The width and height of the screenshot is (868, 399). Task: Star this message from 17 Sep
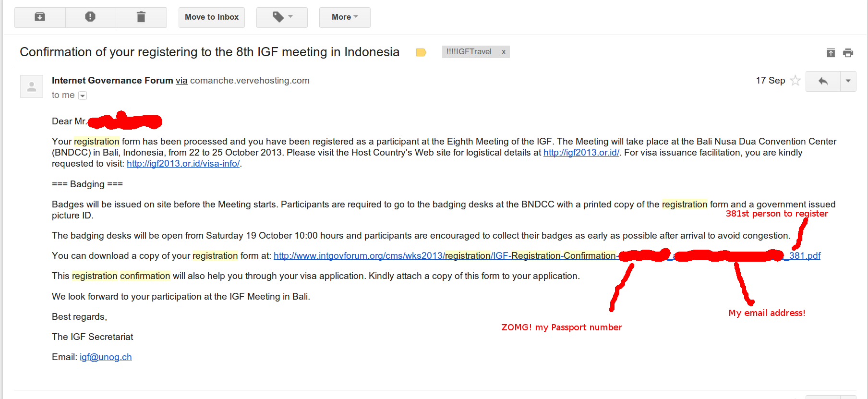(796, 81)
